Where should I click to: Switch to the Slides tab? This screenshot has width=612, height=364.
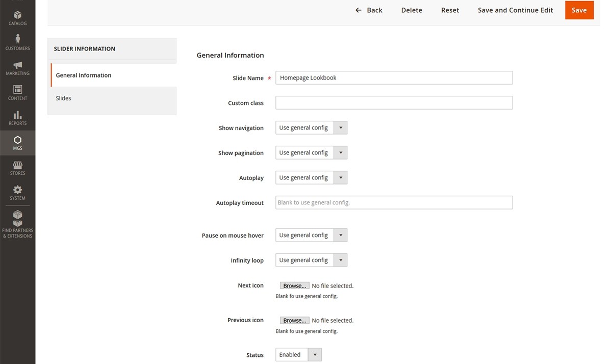(x=113, y=98)
